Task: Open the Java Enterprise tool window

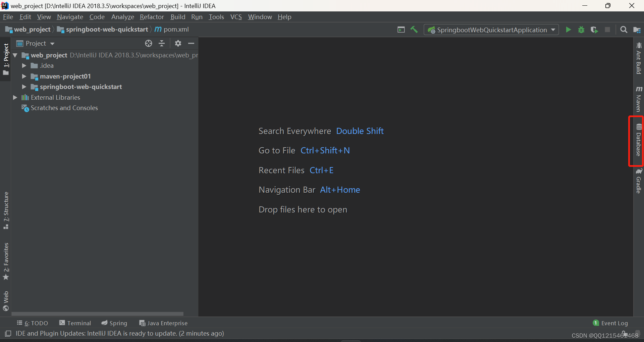Action: 163,323
